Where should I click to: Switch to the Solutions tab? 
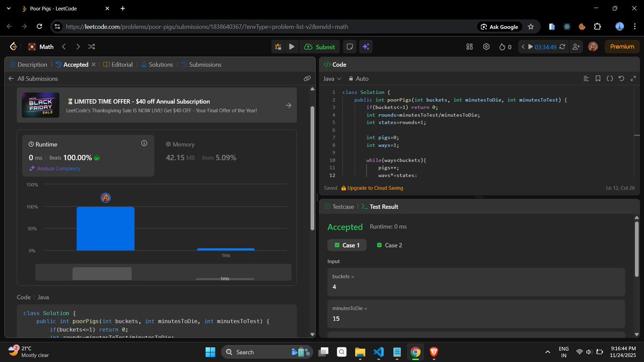coord(157,64)
